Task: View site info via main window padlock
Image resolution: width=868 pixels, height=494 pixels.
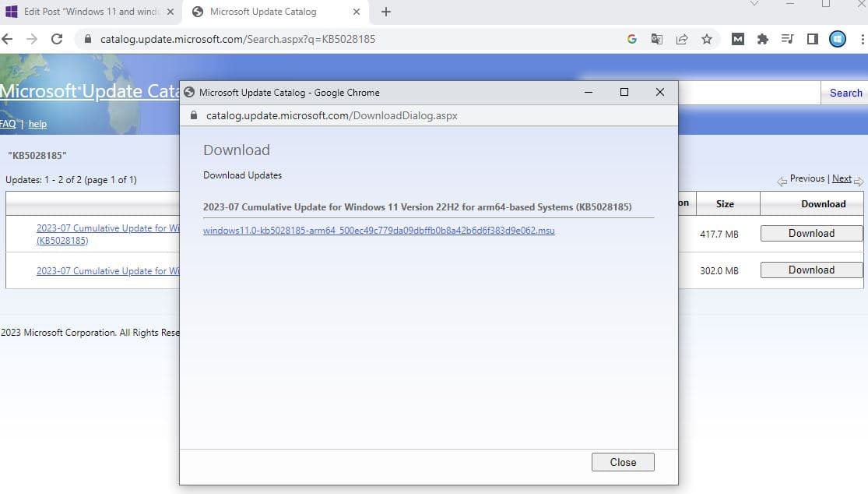Action: 87,39
